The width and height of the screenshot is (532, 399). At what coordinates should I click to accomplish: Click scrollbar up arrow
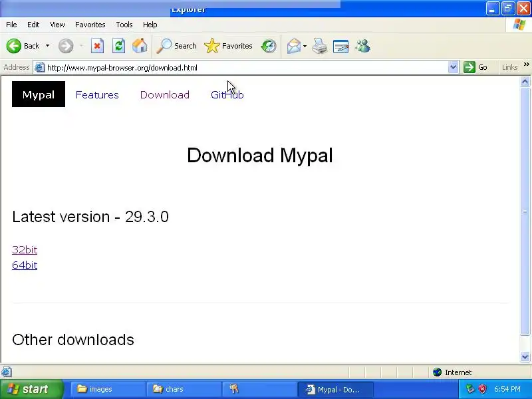point(525,82)
